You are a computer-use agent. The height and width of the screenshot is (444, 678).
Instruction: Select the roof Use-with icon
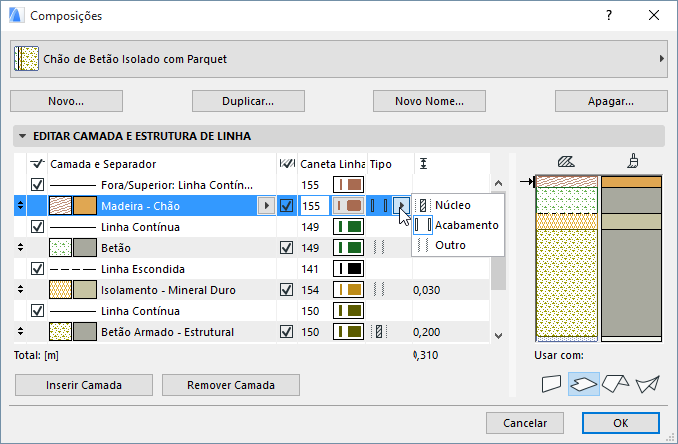(615, 383)
